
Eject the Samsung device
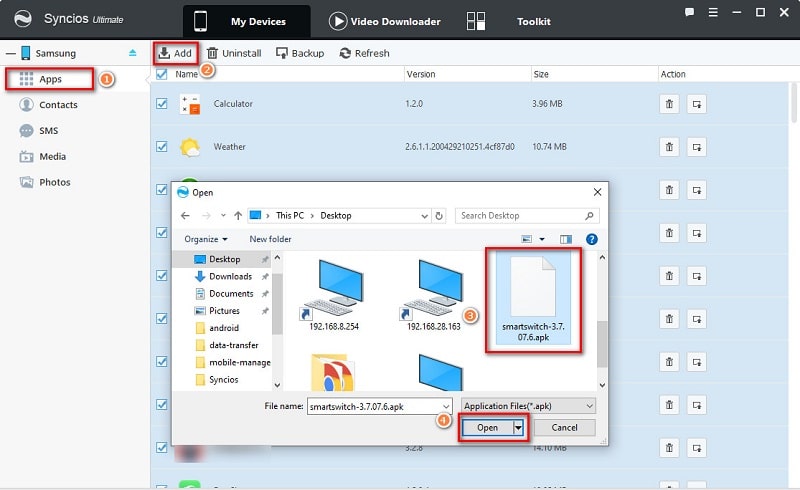pyautogui.click(x=133, y=53)
